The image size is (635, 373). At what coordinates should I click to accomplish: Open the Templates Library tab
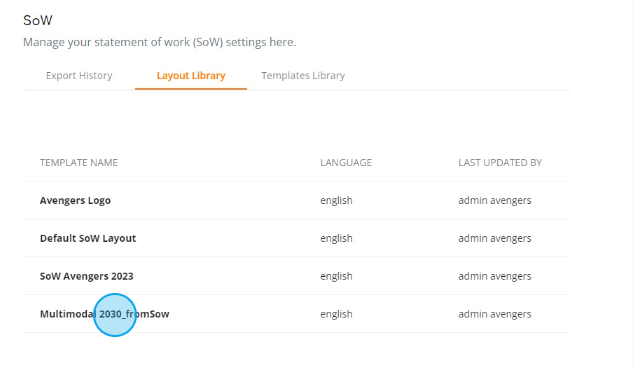pyautogui.click(x=303, y=76)
